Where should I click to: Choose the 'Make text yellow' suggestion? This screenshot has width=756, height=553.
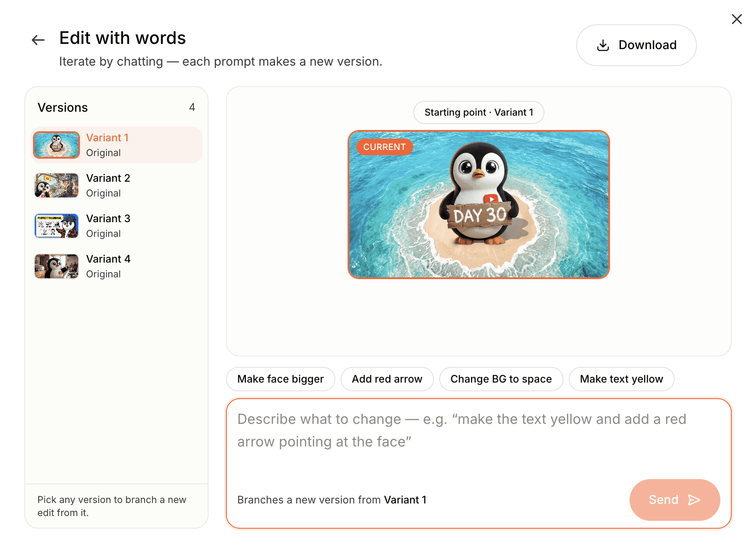point(621,379)
